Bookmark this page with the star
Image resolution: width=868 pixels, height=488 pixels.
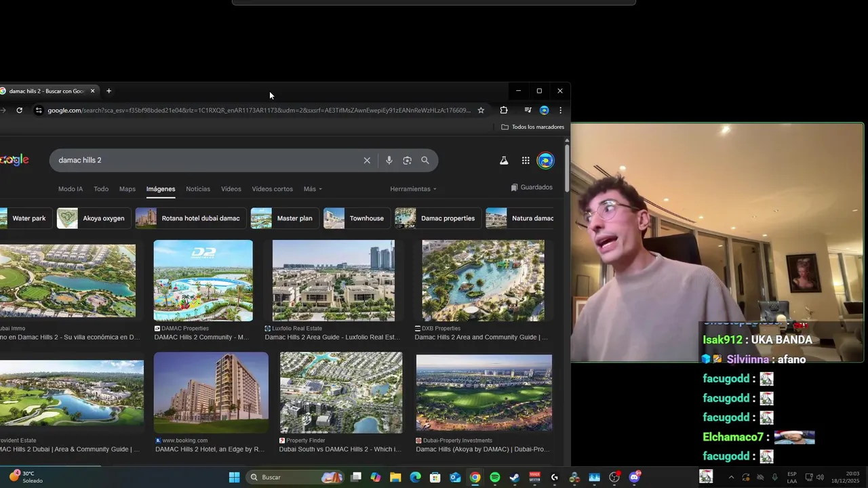pos(481,110)
